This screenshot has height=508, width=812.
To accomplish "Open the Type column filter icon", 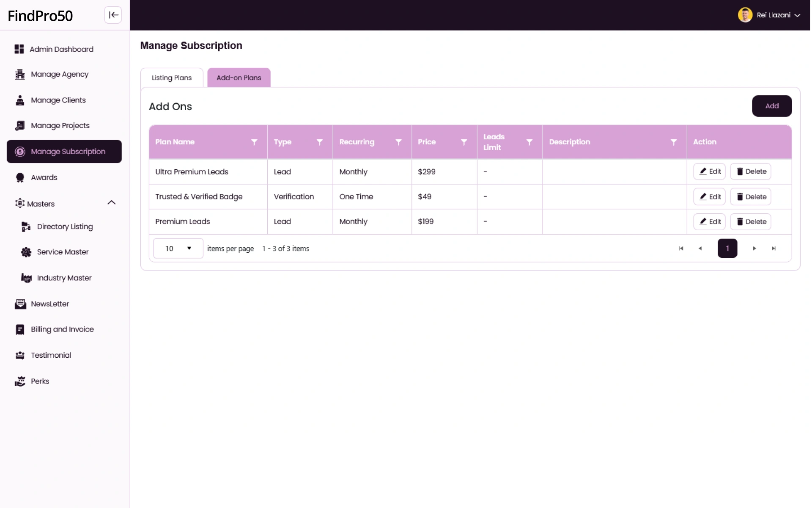I will pyautogui.click(x=320, y=142).
